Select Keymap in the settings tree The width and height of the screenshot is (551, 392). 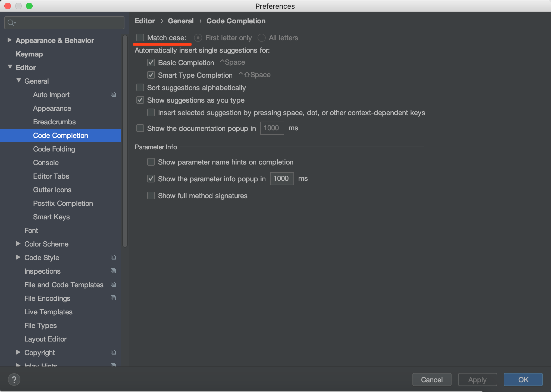29,54
